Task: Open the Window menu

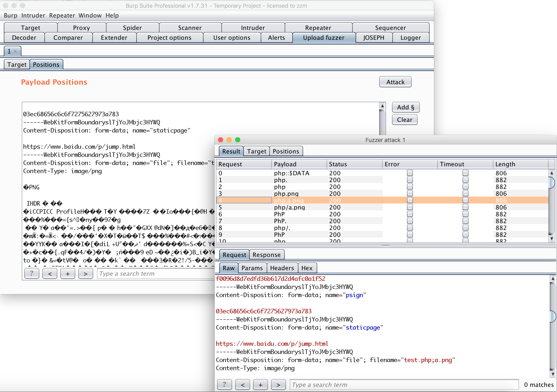Action: 90,16
